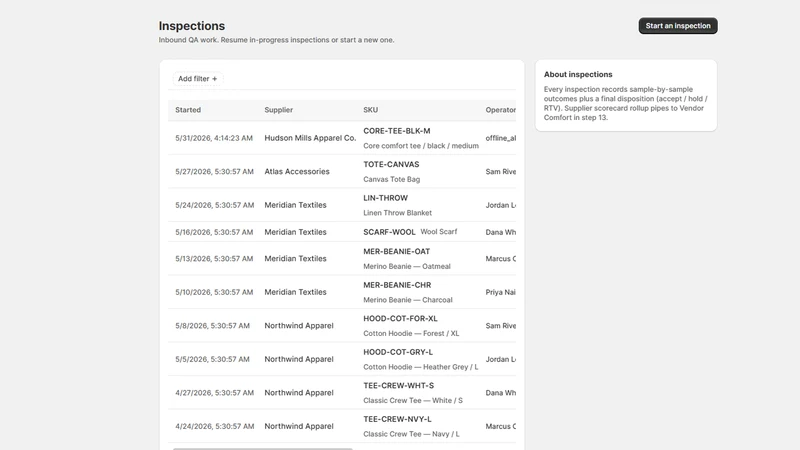The height and width of the screenshot is (450, 800).
Task: Click the Supplier column header
Action: (279, 110)
